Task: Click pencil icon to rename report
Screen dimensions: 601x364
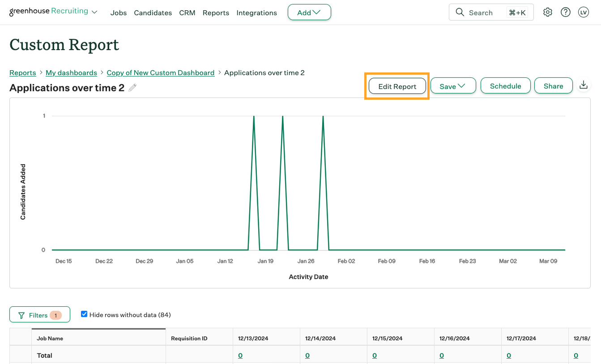Action: [x=132, y=88]
